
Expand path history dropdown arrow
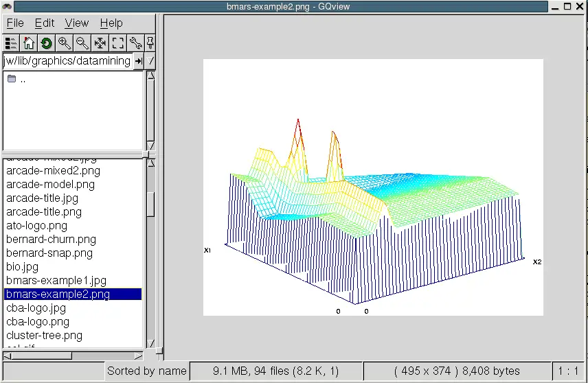coord(150,61)
